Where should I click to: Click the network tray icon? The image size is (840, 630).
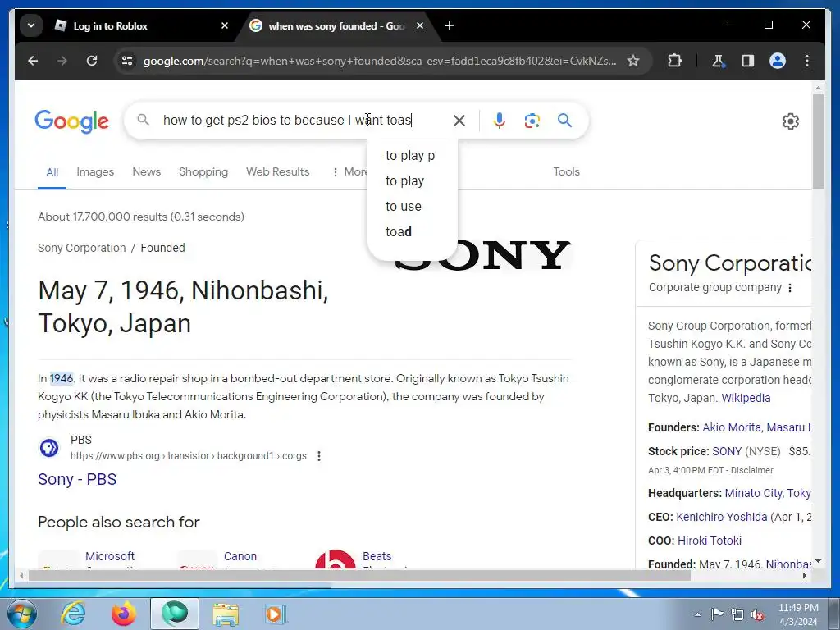[737, 614]
